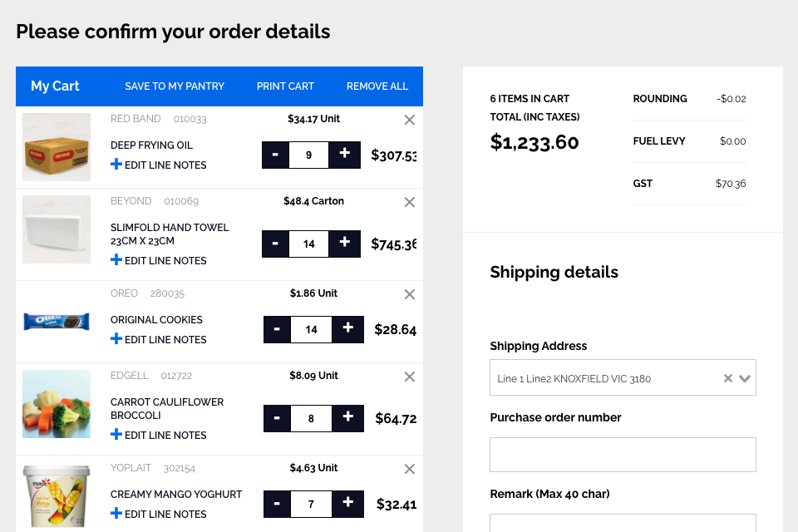
Task: Remove Deep Frying Oil with its X icon
Action: [409, 120]
